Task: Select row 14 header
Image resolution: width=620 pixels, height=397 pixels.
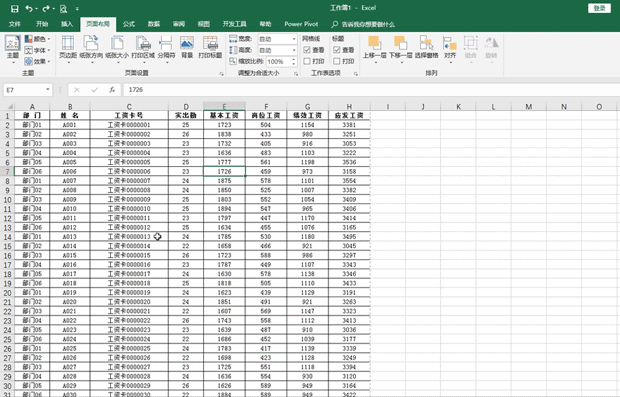Action: point(7,237)
